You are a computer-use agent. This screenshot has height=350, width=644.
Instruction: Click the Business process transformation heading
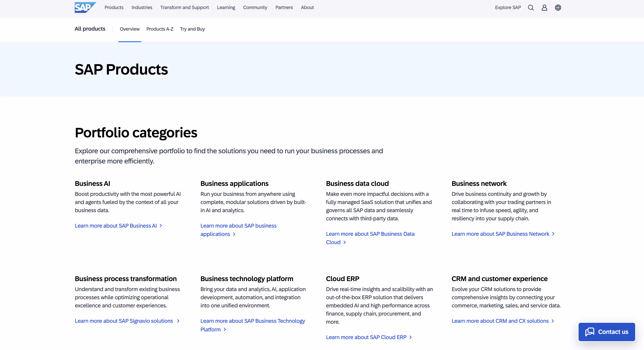point(126,279)
